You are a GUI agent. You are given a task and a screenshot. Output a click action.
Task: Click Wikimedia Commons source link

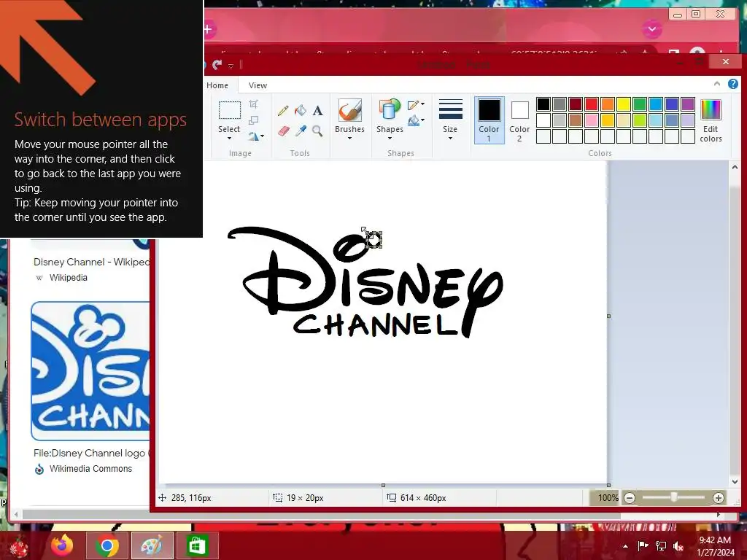pos(90,469)
